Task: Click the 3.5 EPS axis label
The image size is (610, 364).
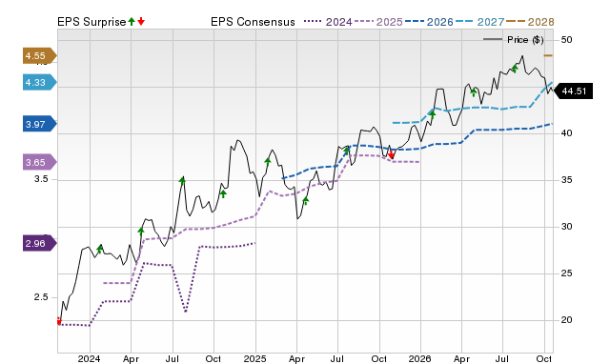Action: (41, 179)
